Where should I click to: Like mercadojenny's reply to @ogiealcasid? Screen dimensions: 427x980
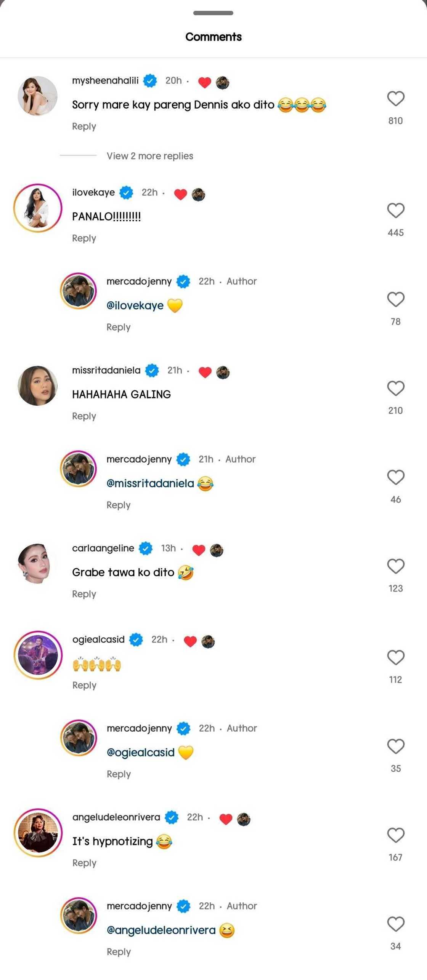coord(395,747)
